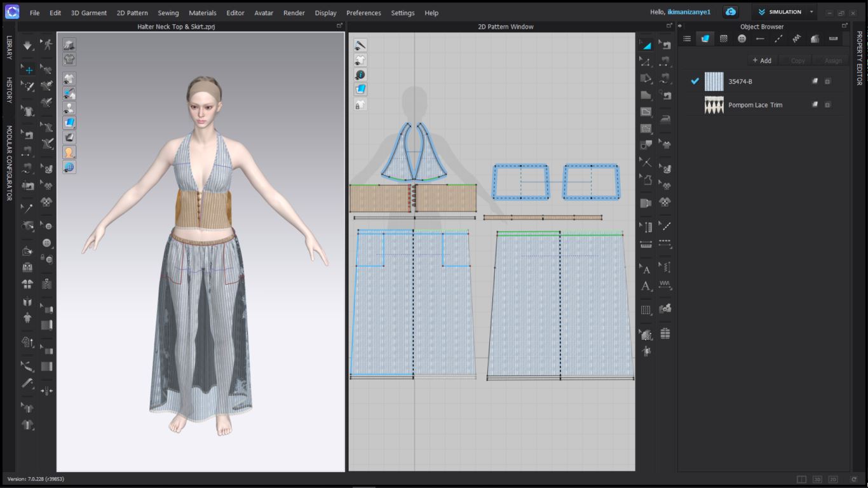Expand the PROPERTY EDITOR side panel
The image size is (868, 488).
click(859, 57)
